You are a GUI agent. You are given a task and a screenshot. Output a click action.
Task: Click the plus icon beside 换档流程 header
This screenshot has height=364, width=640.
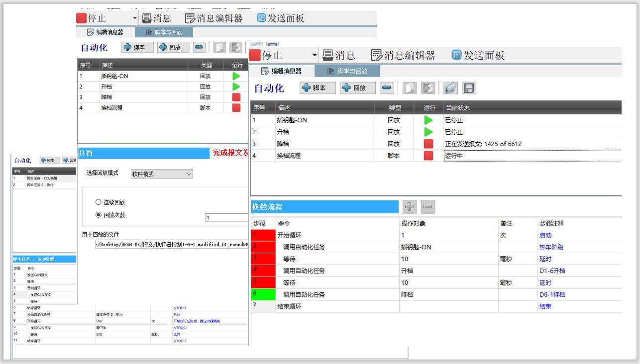410,206
